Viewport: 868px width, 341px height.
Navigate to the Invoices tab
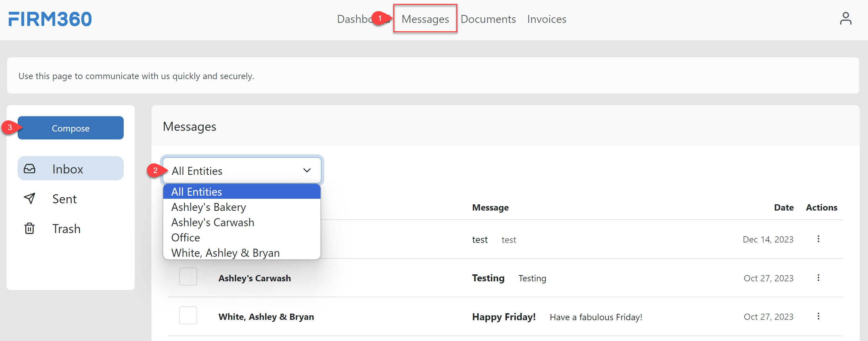pyautogui.click(x=546, y=19)
